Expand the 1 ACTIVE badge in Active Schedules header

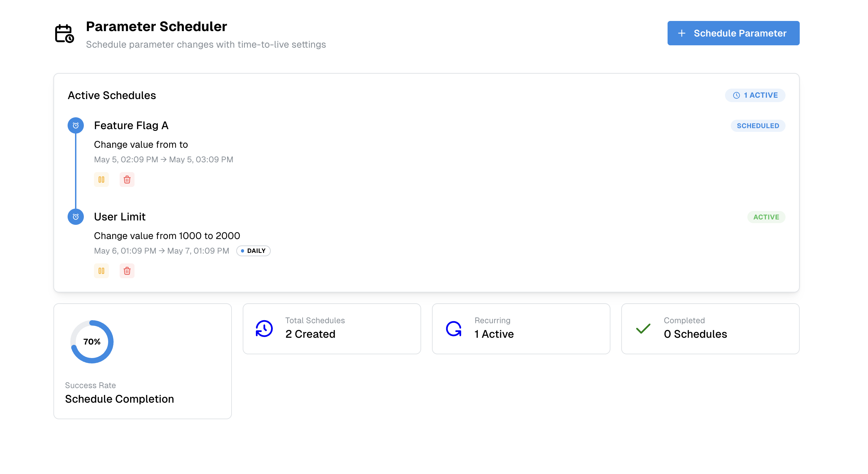(755, 95)
